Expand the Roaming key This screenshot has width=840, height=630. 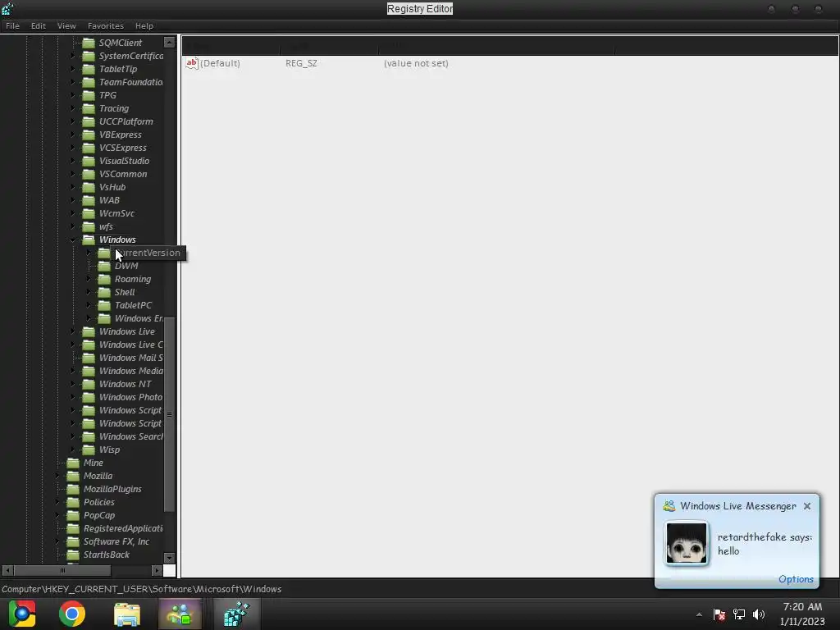89,279
